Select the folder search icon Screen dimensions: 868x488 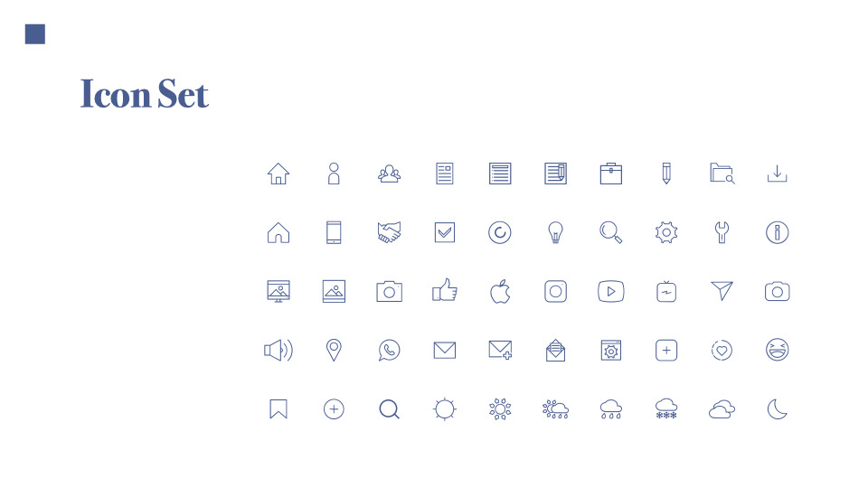point(722,174)
